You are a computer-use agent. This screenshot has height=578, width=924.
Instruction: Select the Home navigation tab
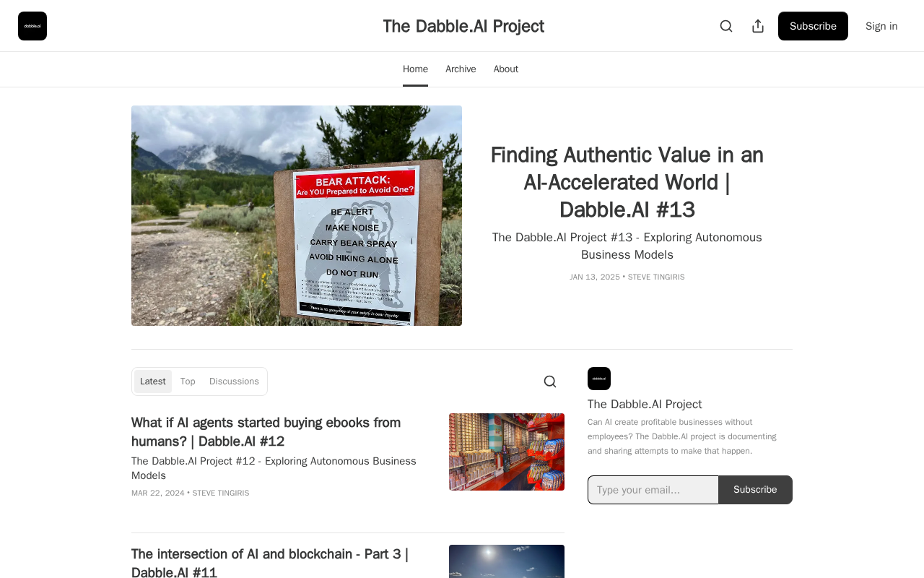tap(415, 69)
